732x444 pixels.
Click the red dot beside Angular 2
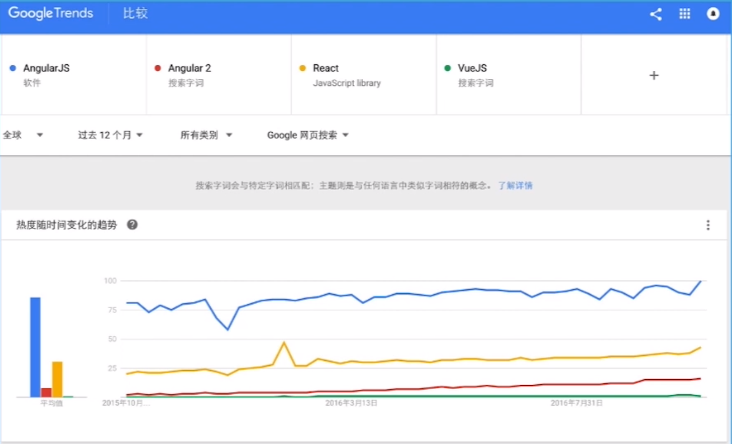[158, 68]
